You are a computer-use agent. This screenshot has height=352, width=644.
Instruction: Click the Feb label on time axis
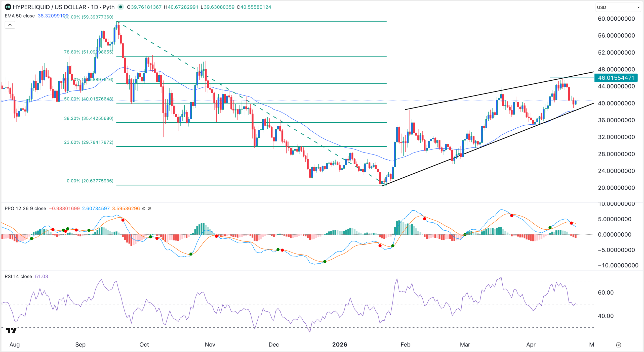click(405, 344)
